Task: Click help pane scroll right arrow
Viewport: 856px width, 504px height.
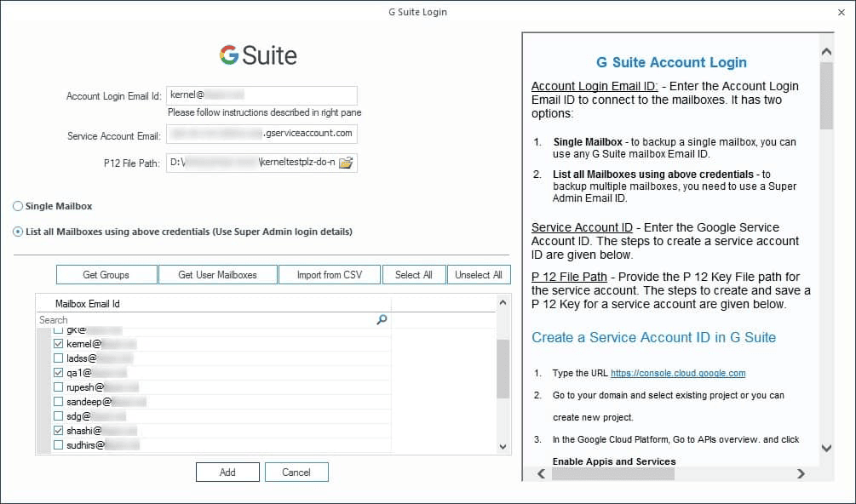Action: pyautogui.click(x=801, y=473)
